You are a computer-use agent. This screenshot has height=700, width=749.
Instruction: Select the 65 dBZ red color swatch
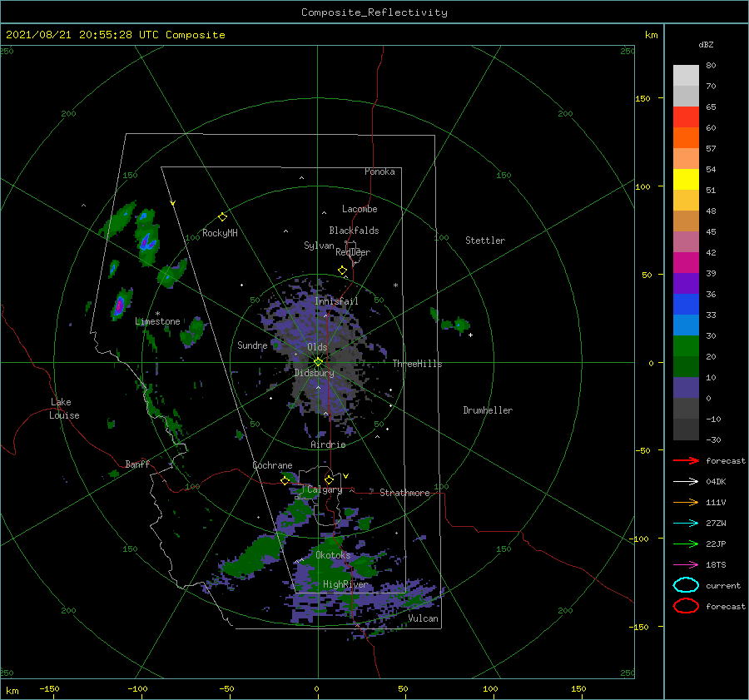(686, 117)
